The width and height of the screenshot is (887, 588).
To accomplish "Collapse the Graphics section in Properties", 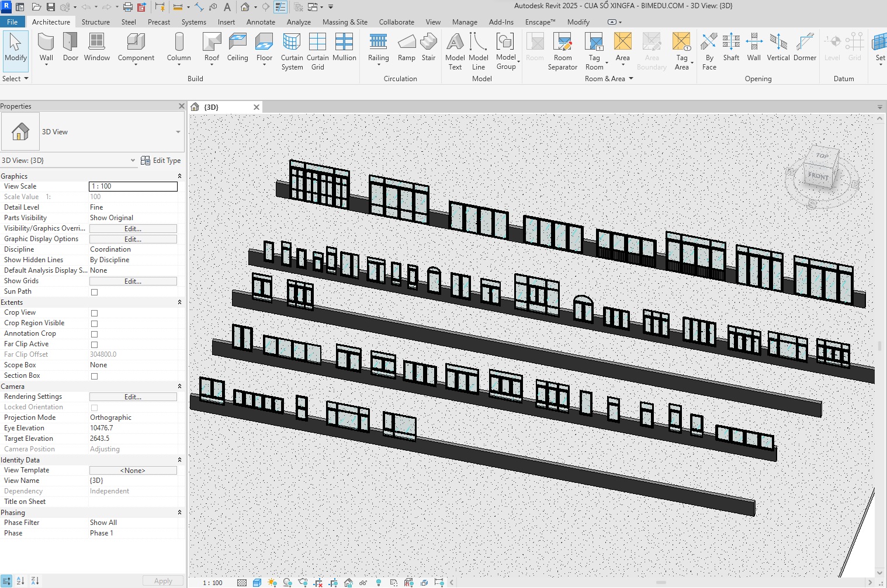I will click(179, 176).
